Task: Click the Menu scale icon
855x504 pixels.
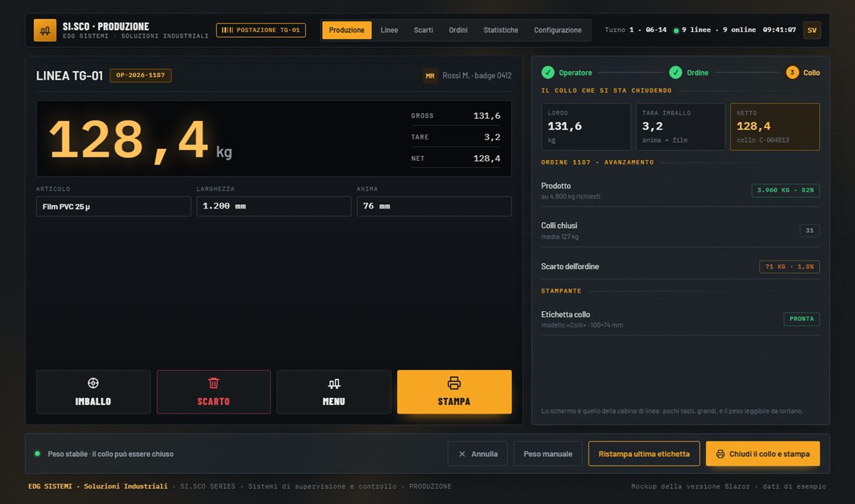Action: 333,383
